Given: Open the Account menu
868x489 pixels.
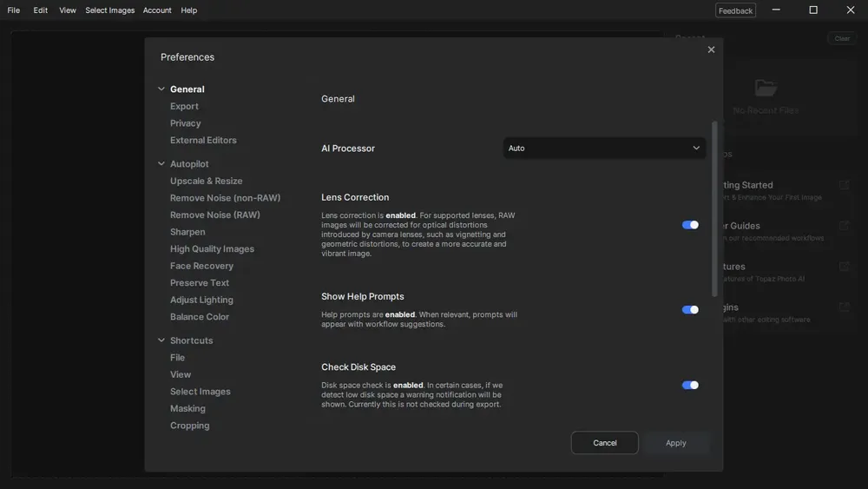Looking at the screenshot, I should [157, 10].
